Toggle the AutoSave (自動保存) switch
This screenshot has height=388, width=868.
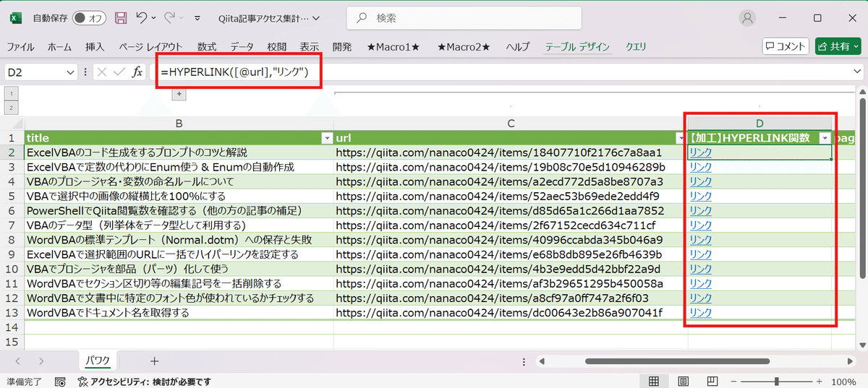click(89, 17)
